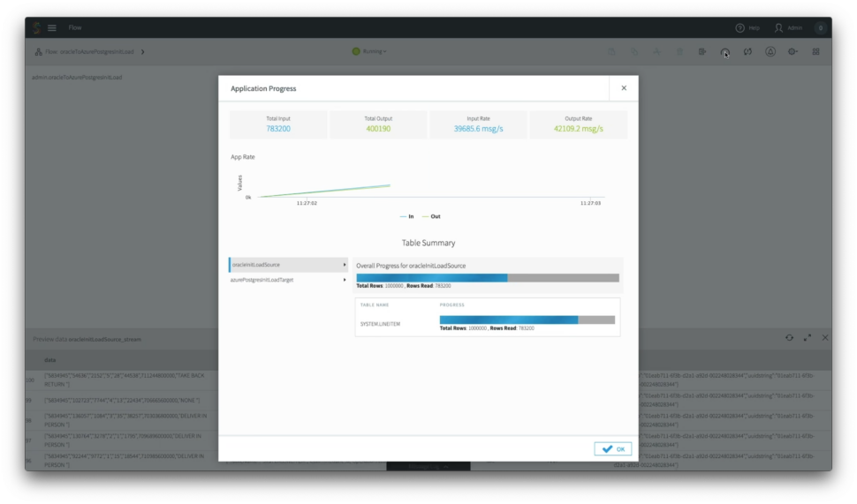Click the grid view icon in toolbar

pyautogui.click(x=815, y=52)
